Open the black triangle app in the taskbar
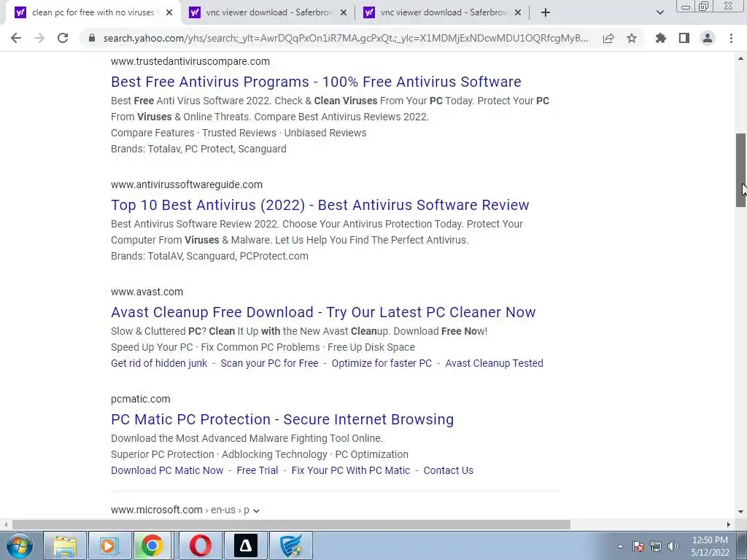Viewport: 747px width, 560px height. pos(246,545)
